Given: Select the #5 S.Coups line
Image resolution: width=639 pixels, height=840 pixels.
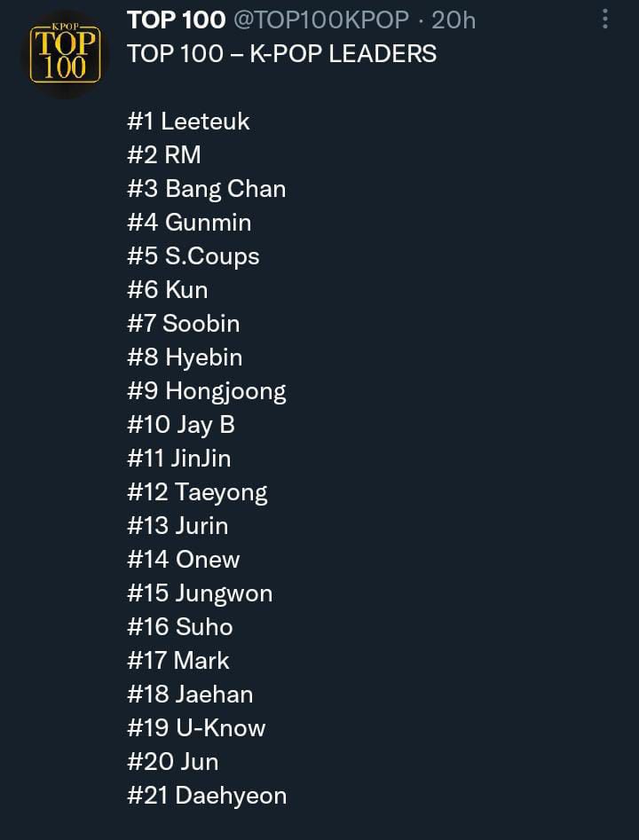Looking at the screenshot, I should coord(193,256).
